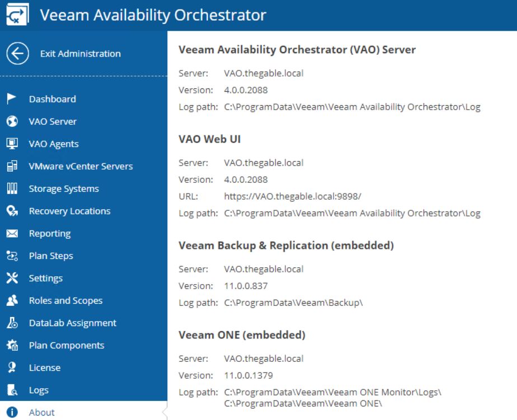Select the Storage Systems icon
The width and height of the screenshot is (517, 420).
click(12, 188)
